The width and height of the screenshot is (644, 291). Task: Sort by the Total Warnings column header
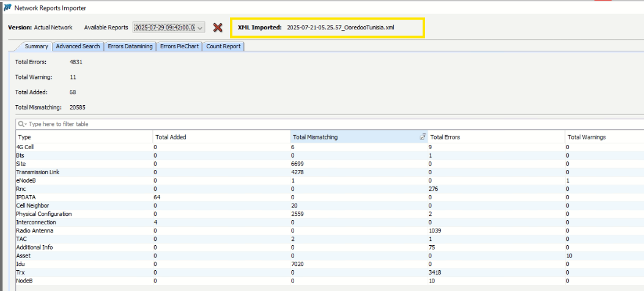602,137
